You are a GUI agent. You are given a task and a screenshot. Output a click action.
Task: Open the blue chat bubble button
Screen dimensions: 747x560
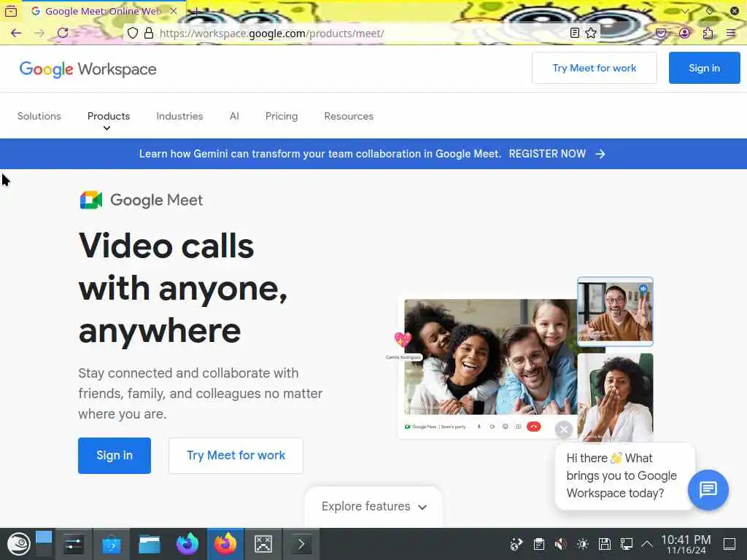[x=708, y=489]
